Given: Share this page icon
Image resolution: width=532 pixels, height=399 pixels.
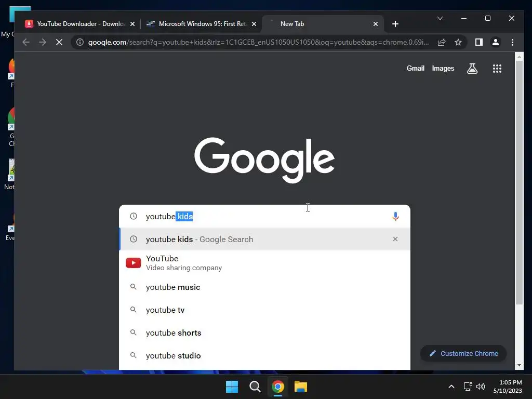Looking at the screenshot, I should 442,42.
